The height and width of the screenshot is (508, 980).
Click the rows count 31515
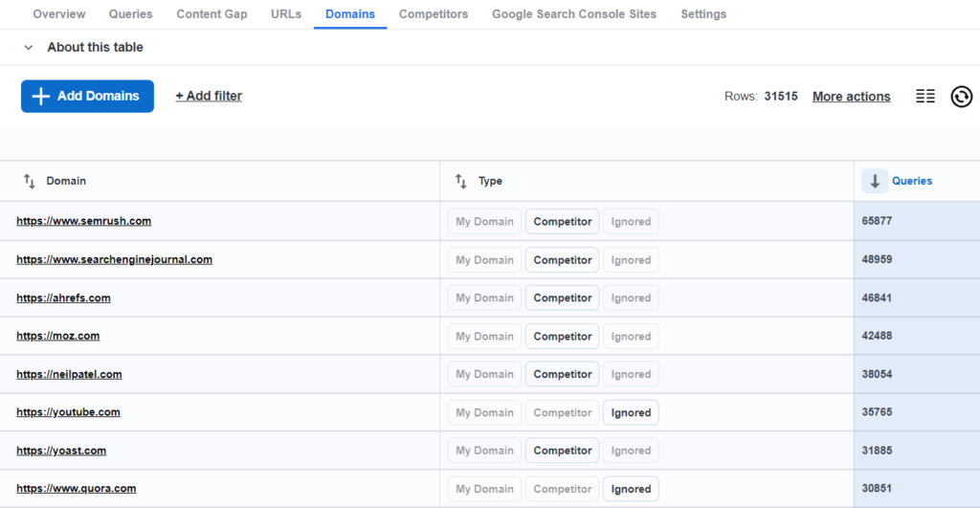781,97
